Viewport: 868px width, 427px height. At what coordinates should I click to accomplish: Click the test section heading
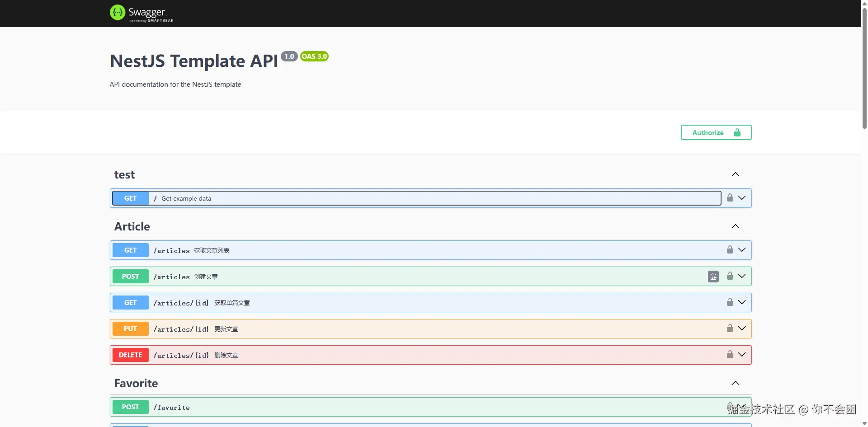(x=124, y=175)
